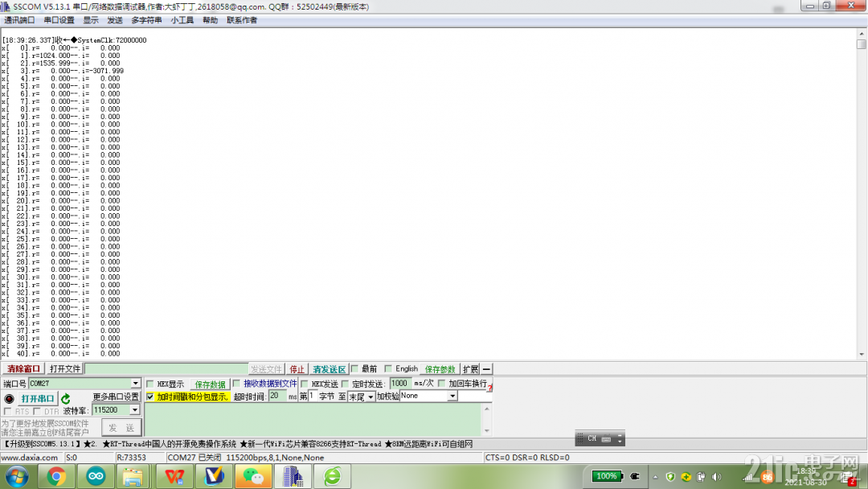Click the 清发送区 button
868x489 pixels.
pyautogui.click(x=329, y=369)
